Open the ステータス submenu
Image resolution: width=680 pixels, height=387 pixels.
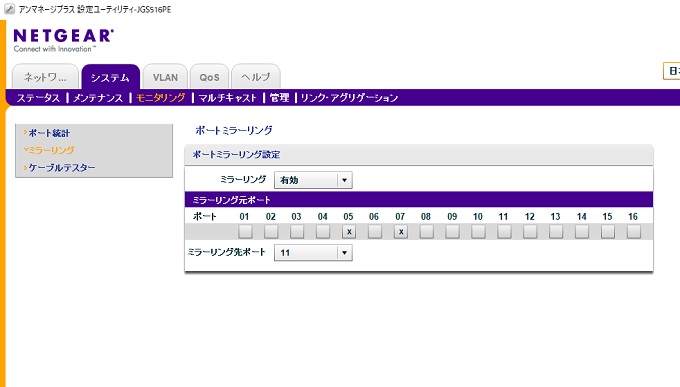(x=38, y=98)
